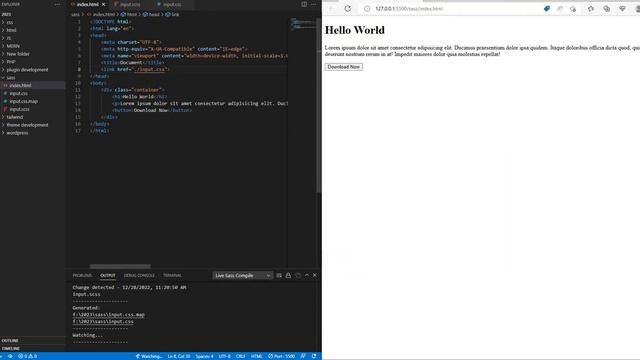Click the 2023 workspace root header

pos(33,14)
